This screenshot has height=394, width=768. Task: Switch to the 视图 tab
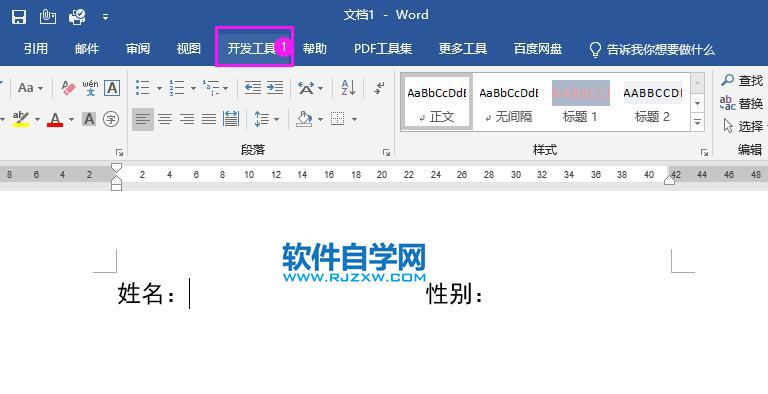coord(189,49)
